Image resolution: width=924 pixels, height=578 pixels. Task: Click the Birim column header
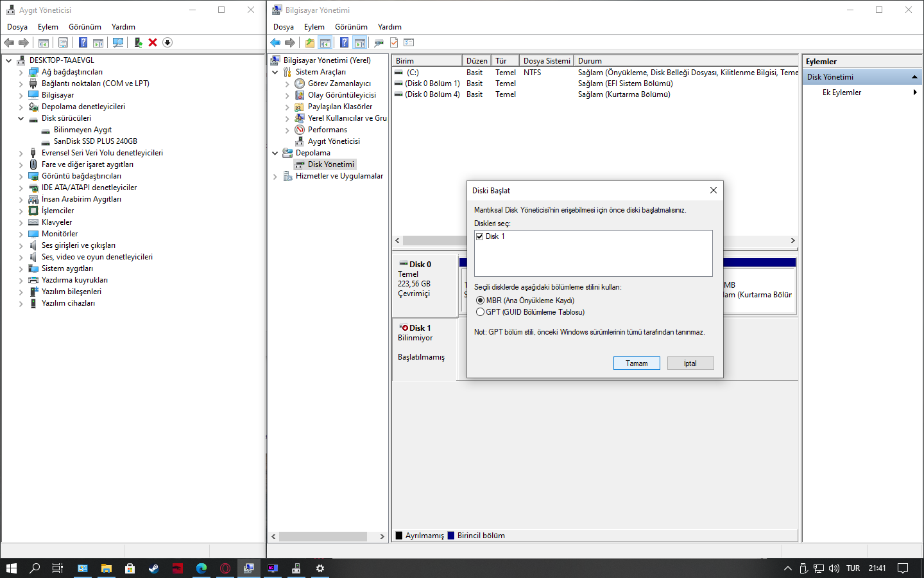(427, 61)
